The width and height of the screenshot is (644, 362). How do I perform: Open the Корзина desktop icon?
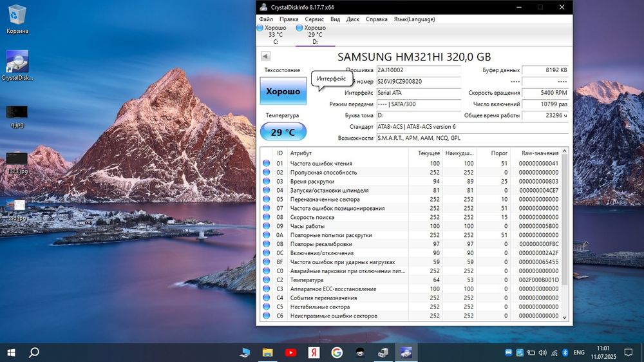click(17, 19)
